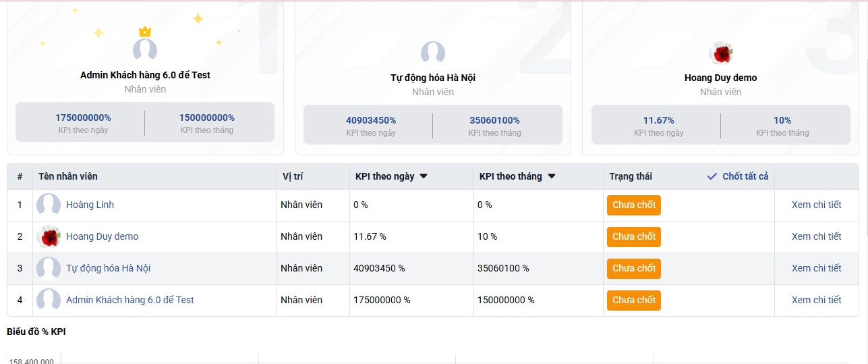
Task: Click Tên nhân viên column header
Action: click(x=68, y=176)
